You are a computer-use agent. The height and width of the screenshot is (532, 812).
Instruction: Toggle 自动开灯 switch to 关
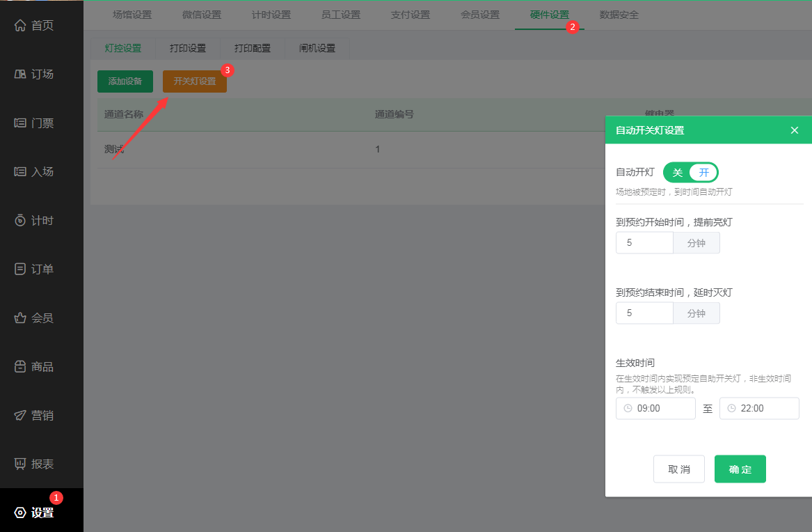point(676,172)
